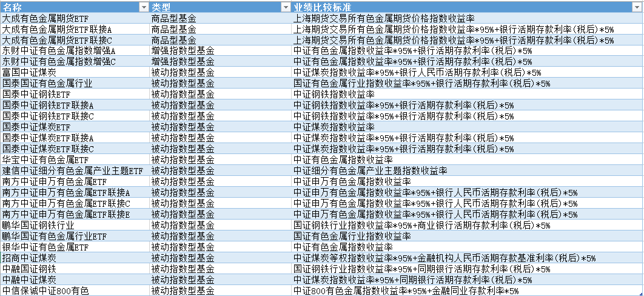The height and width of the screenshot is (296, 644).
Task: Select the cell 国泰中证钢铁ETF联接A
Action: click(75, 105)
